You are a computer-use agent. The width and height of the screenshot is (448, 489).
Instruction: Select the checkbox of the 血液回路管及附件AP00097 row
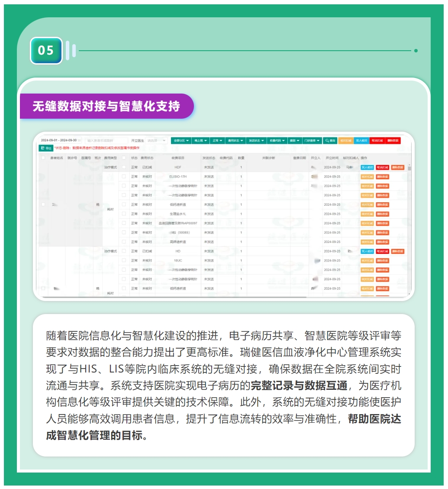pyautogui.click(x=124, y=223)
